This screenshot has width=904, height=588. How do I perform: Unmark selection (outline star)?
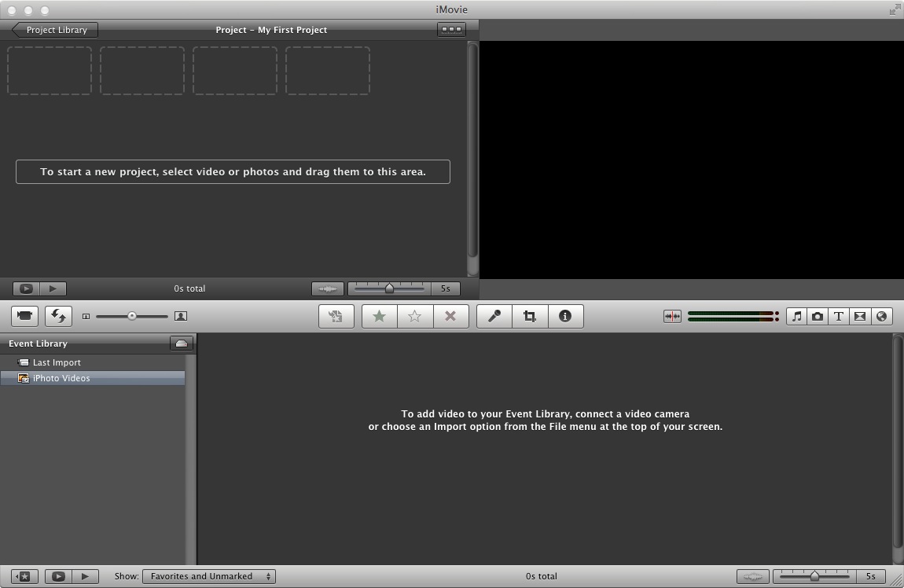(414, 316)
